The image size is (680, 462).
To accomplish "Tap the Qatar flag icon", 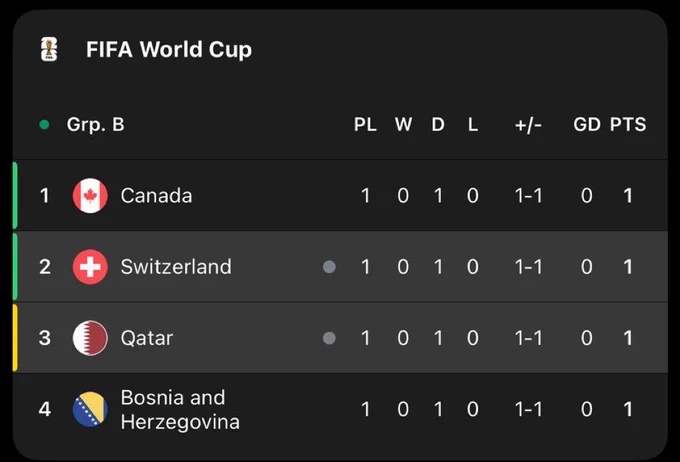I will tap(90, 338).
